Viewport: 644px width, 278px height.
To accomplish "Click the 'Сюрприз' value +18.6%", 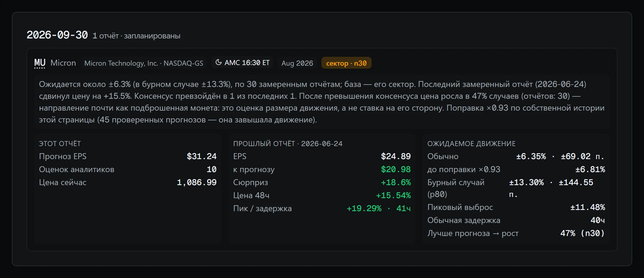I will [x=396, y=182].
